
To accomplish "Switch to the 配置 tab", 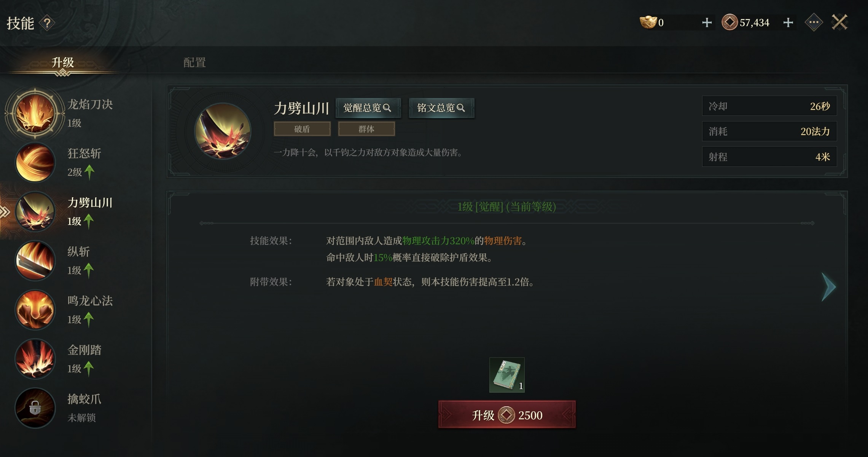I will pyautogui.click(x=194, y=62).
